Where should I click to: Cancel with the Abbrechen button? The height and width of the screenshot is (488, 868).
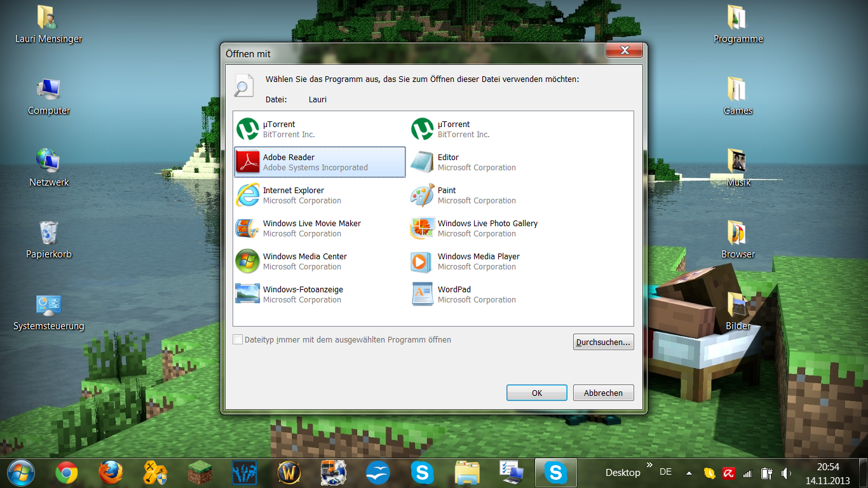click(x=603, y=393)
